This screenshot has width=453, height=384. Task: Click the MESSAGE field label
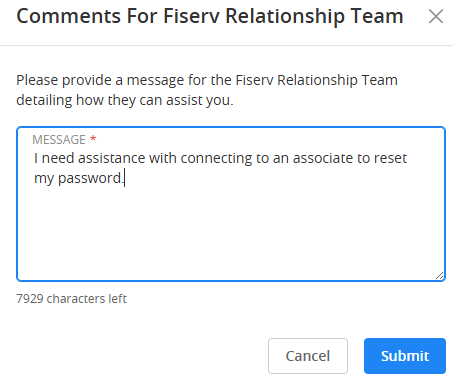[x=59, y=139]
